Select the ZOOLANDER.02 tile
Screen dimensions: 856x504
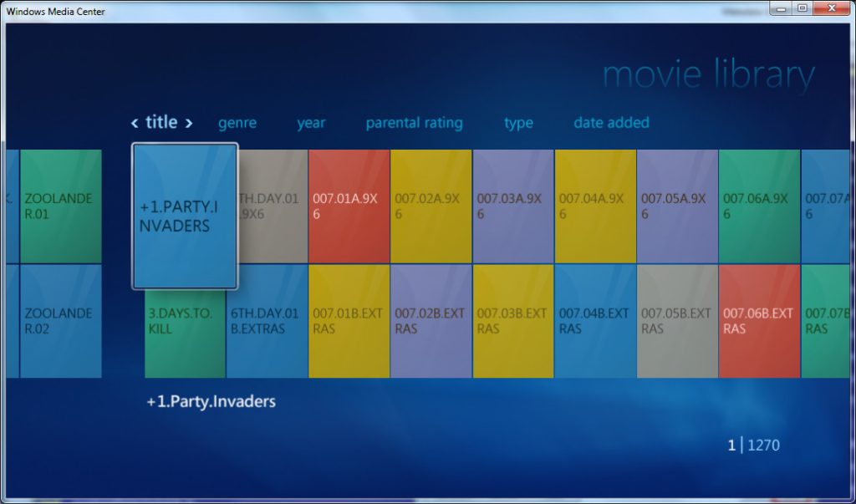[60, 321]
